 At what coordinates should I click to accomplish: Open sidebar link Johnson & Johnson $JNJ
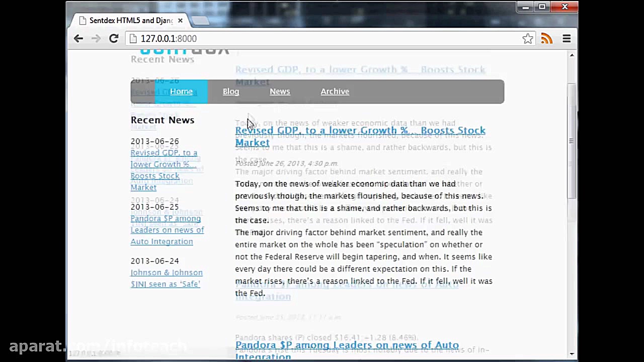coord(167,278)
